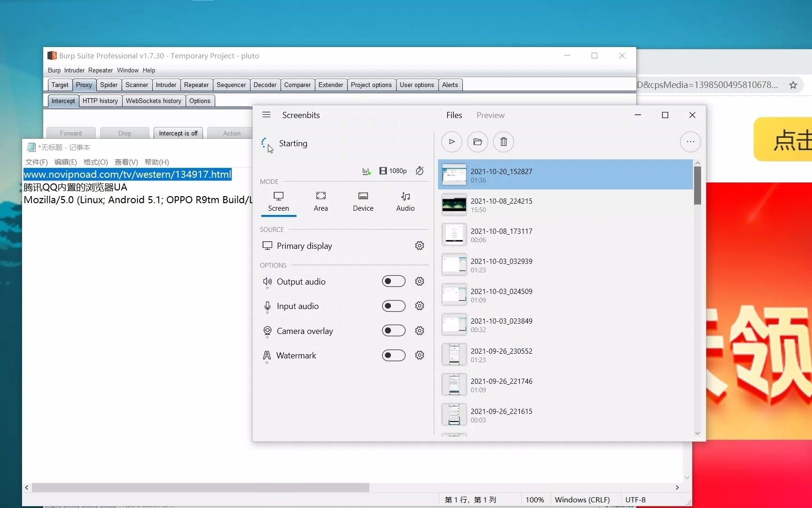Open Notepad's 查看(V) menu
Image resolution: width=812 pixels, height=508 pixels.
pyautogui.click(x=126, y=162)
